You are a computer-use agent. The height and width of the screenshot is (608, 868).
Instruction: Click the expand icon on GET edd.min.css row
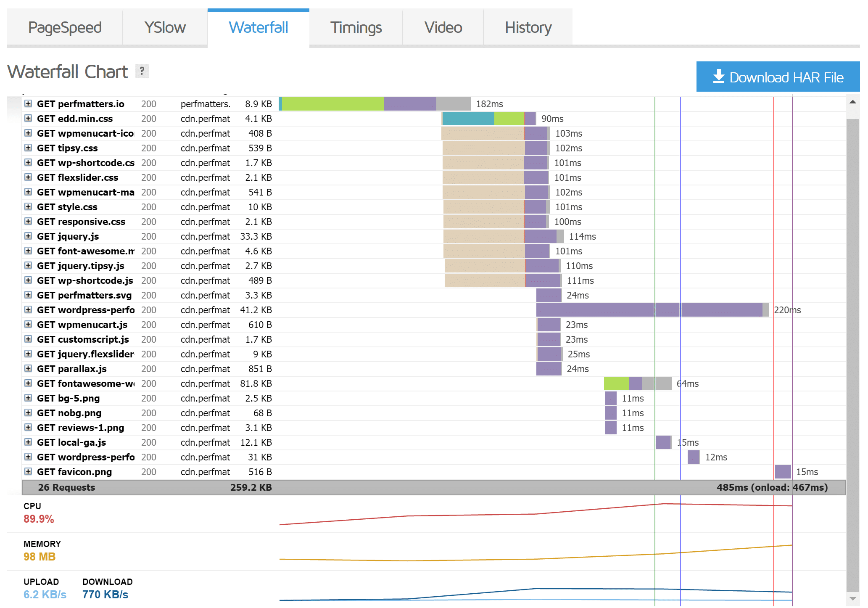[x=28, y=119]
